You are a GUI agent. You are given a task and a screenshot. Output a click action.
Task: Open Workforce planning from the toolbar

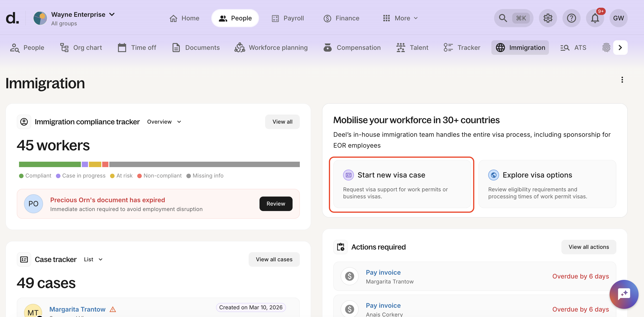click(272, 48)
